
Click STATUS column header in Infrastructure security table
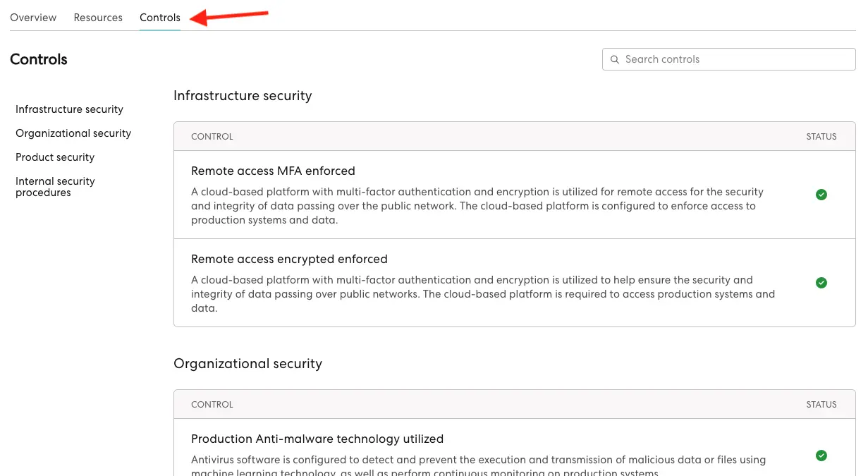(821, 137)
